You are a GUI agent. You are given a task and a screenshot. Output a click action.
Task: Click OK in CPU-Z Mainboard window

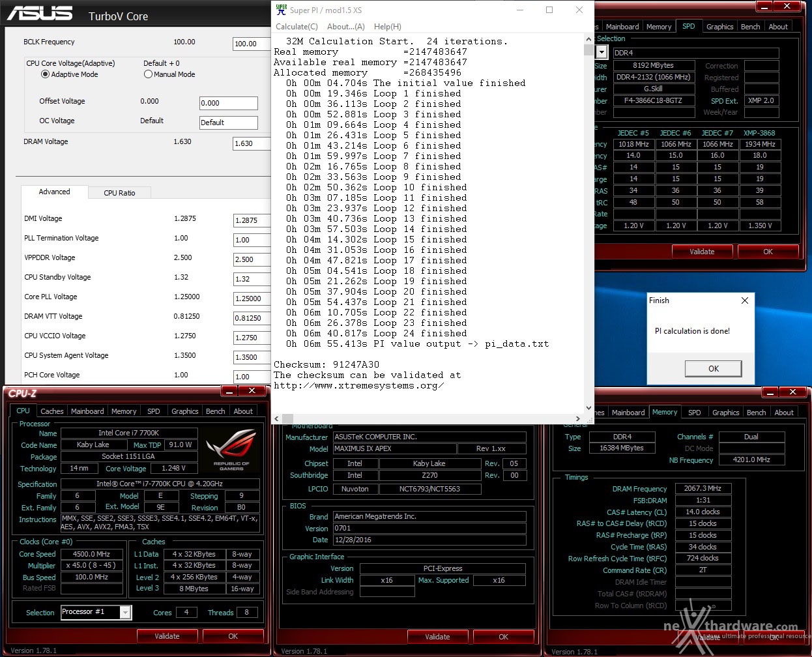(503, 637)
